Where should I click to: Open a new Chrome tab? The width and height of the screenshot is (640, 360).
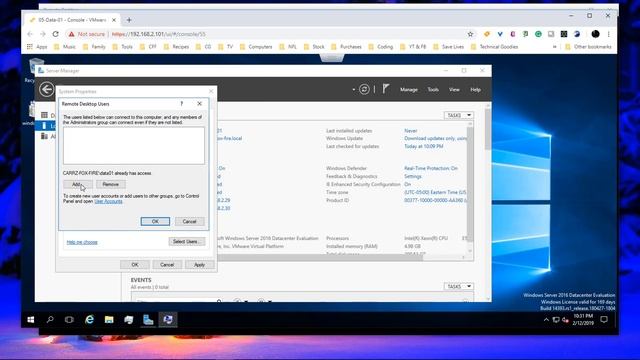point(129,20)
